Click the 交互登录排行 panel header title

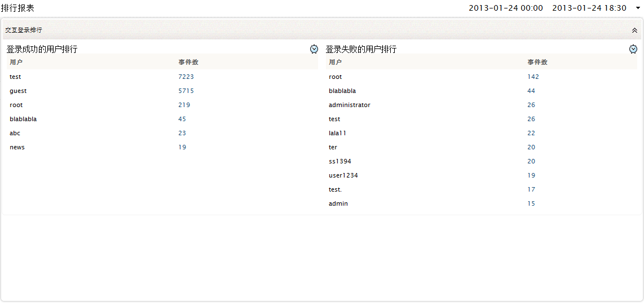click(24, 30)
